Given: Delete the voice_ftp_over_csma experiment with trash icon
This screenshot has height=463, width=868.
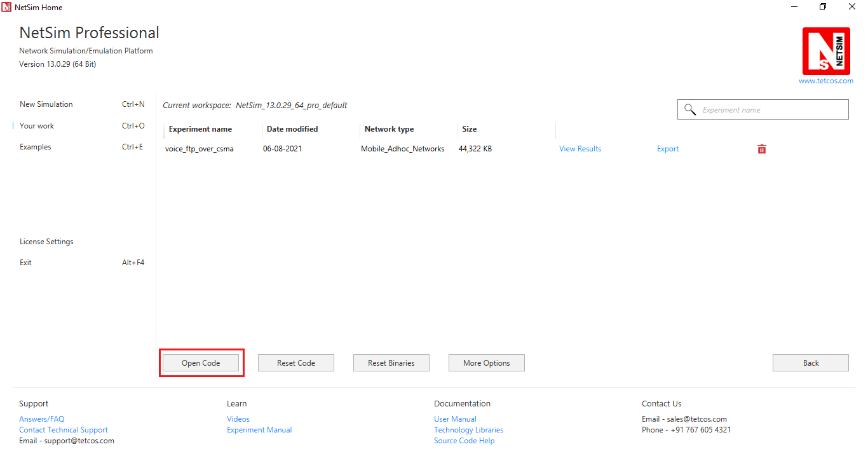Looking at the screenshot, I should click(762, 149).
